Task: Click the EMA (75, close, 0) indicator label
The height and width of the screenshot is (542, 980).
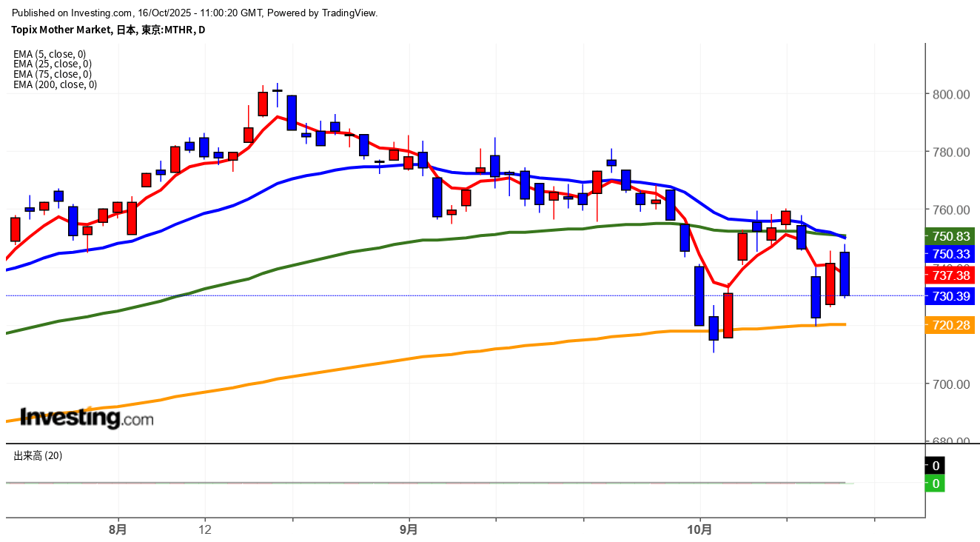Action: pyautogui.click(x=52, y=74)
